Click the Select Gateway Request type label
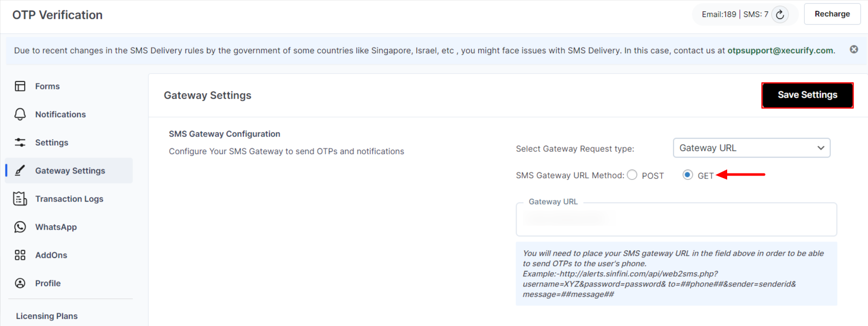The height and width of the screenshot is (326, 868). (575, 149)
